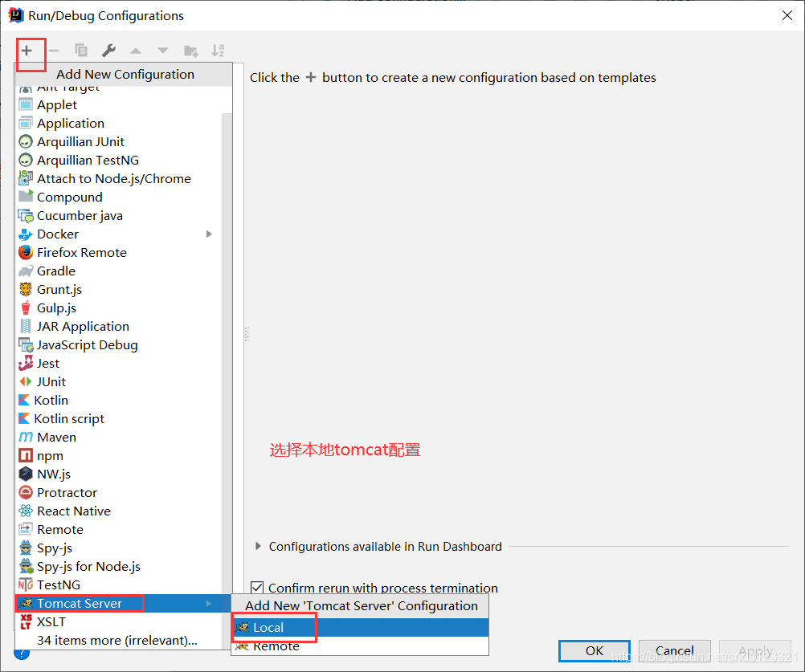Choose Cucumber java configuration type
Viewport: 805px width, 672px height.
(x=119, y=215)
